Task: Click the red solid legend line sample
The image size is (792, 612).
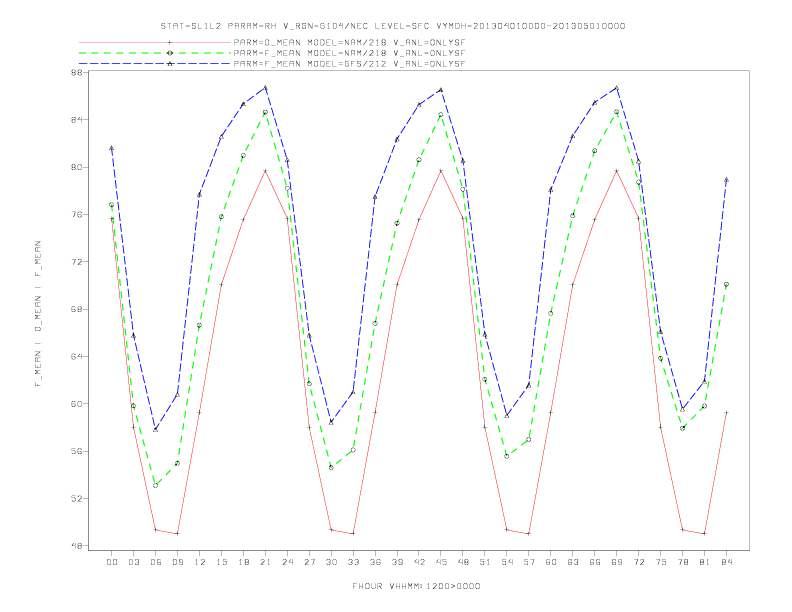Action: [155, 42]
